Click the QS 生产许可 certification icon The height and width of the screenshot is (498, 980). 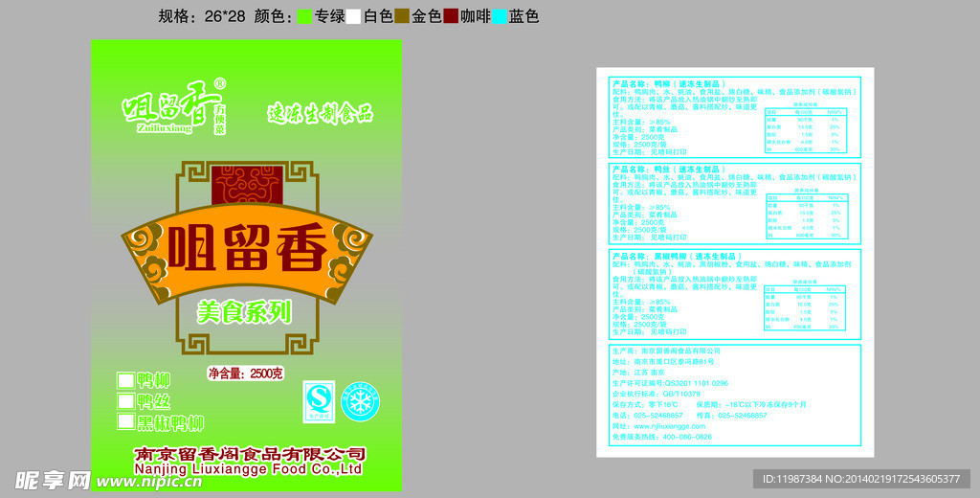coord(319,401)
